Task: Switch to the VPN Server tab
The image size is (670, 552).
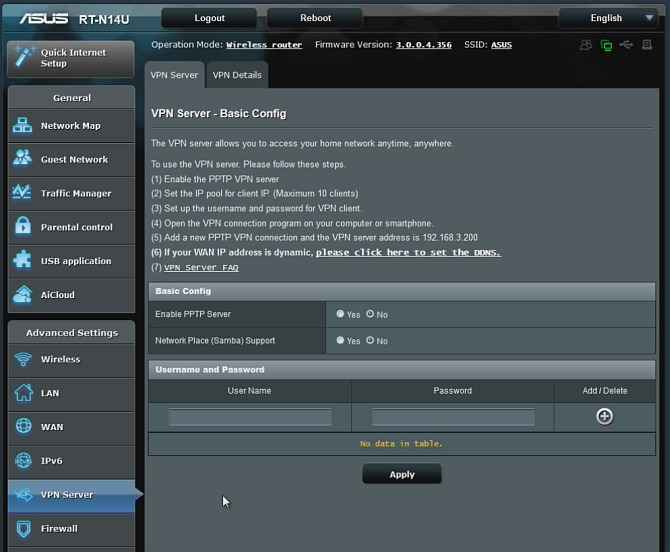Action: pos(174,75)
